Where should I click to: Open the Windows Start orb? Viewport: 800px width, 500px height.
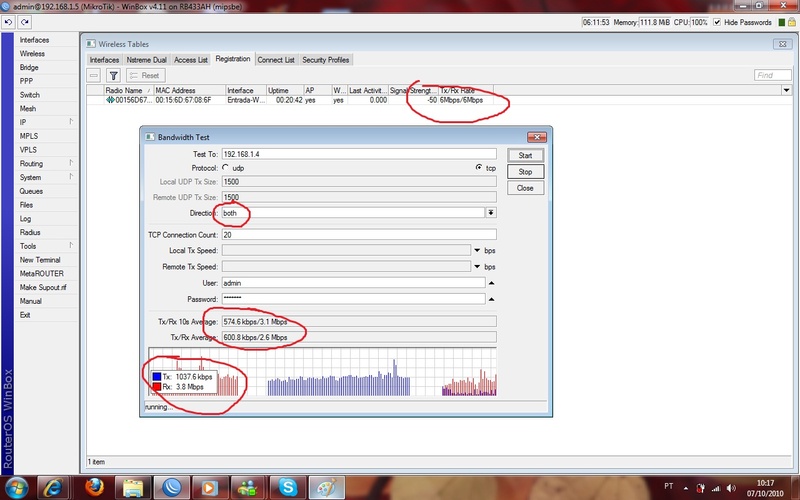pos(17,488)
